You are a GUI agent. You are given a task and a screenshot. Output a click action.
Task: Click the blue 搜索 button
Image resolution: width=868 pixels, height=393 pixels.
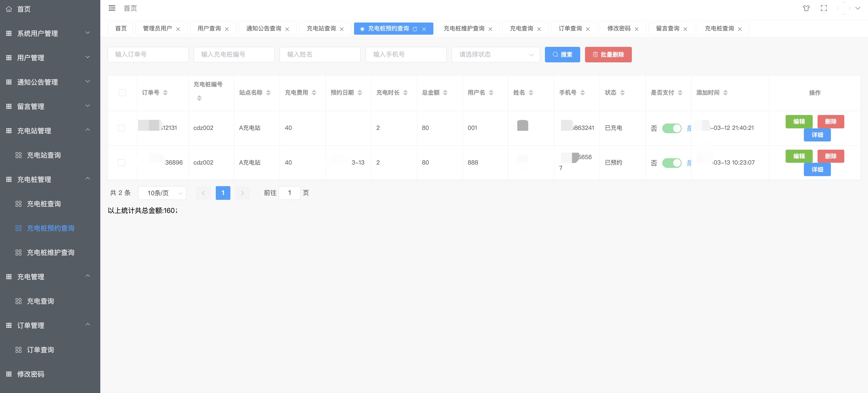[x=562, y=54]
